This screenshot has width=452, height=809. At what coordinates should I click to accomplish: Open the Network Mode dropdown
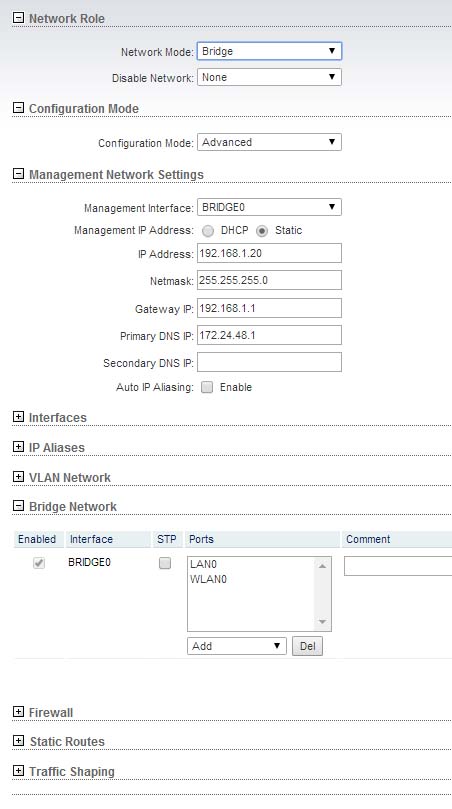point(269,51)
